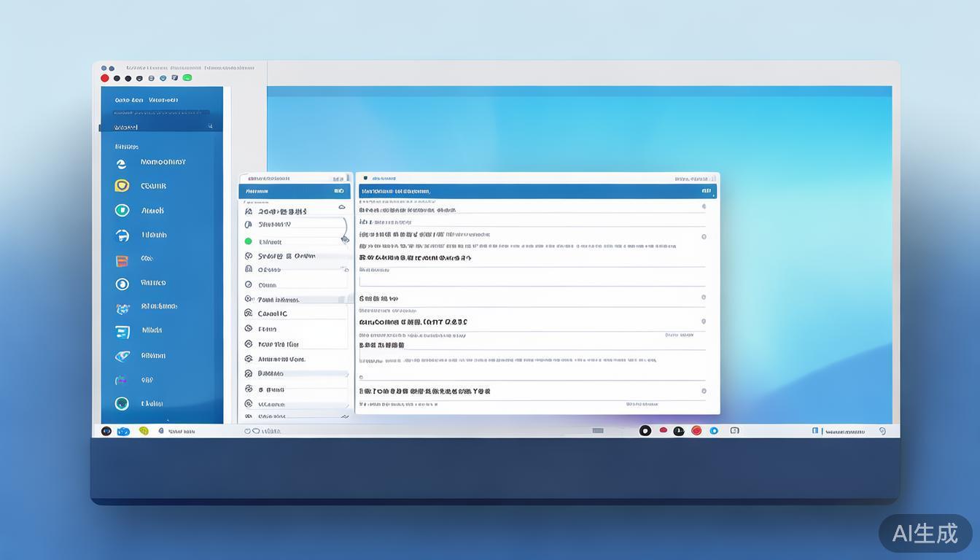Select the highlighted blue header of middle panel
Viewport: 980px width, 560px height.
(x=295, y=191)
